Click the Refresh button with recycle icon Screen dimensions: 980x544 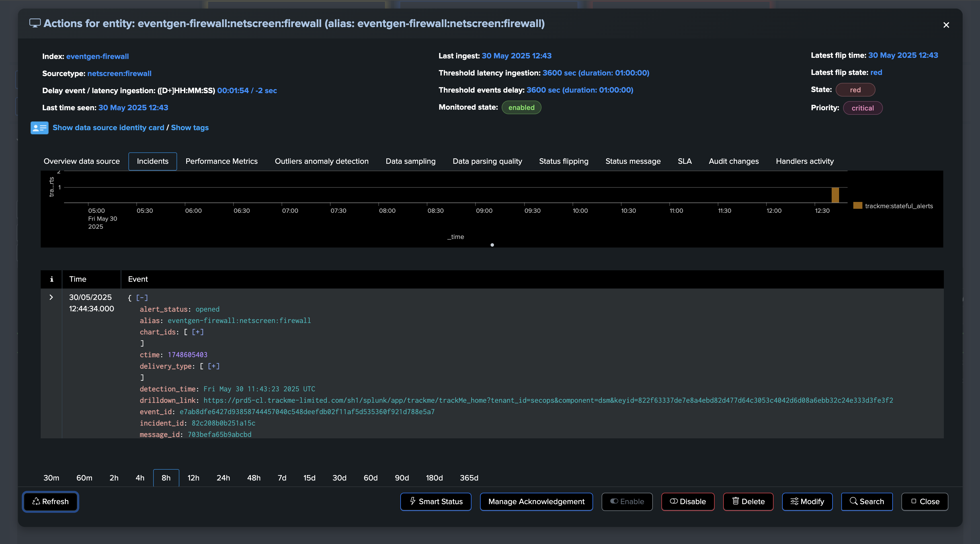(x=51, y=501)
